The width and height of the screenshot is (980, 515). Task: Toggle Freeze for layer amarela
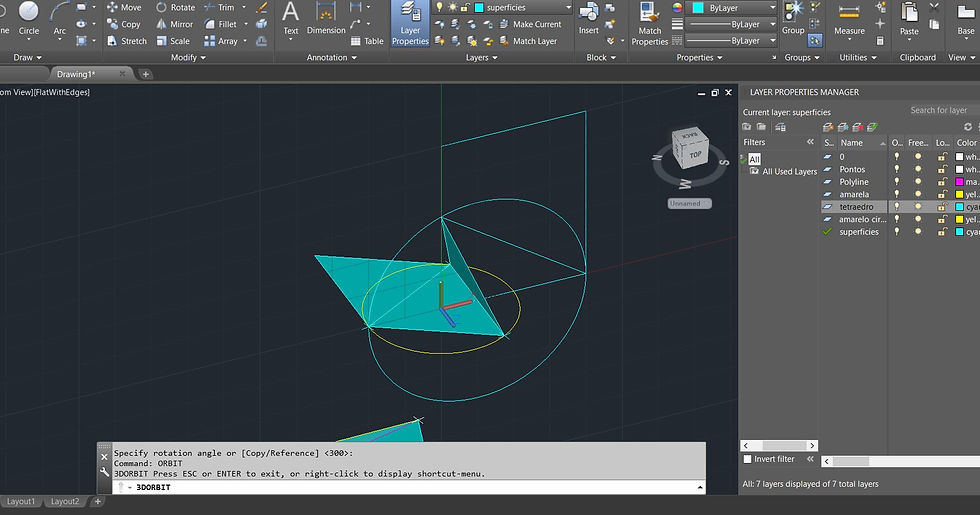pos(918,194)
